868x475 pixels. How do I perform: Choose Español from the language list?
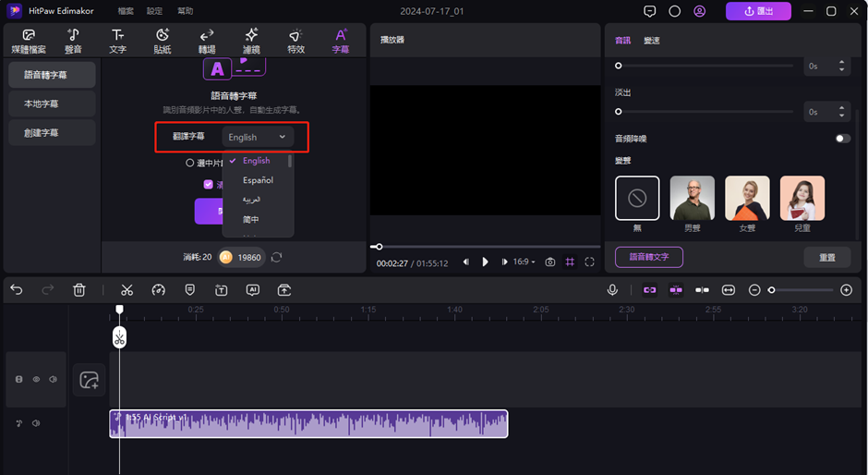(258, 180)
